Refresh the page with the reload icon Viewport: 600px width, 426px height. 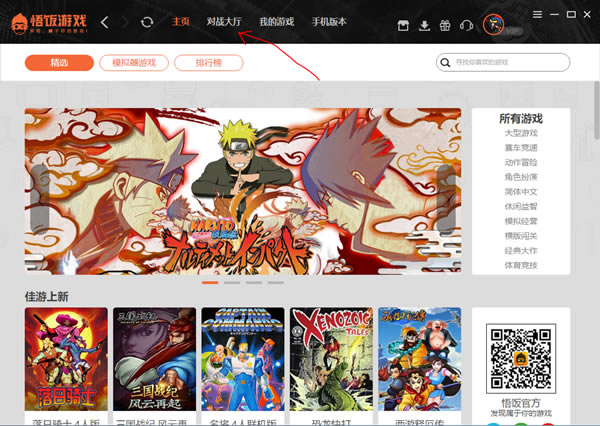click(147, 22)
